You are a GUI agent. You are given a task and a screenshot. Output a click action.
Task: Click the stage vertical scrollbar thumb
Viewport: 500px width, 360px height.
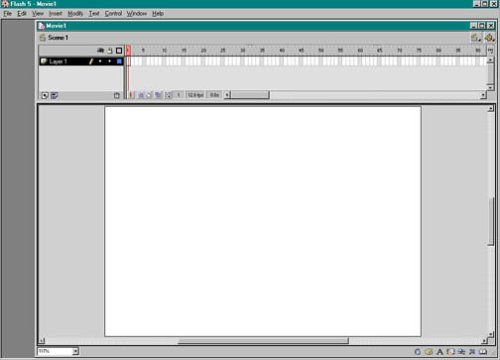click(491, 222)
